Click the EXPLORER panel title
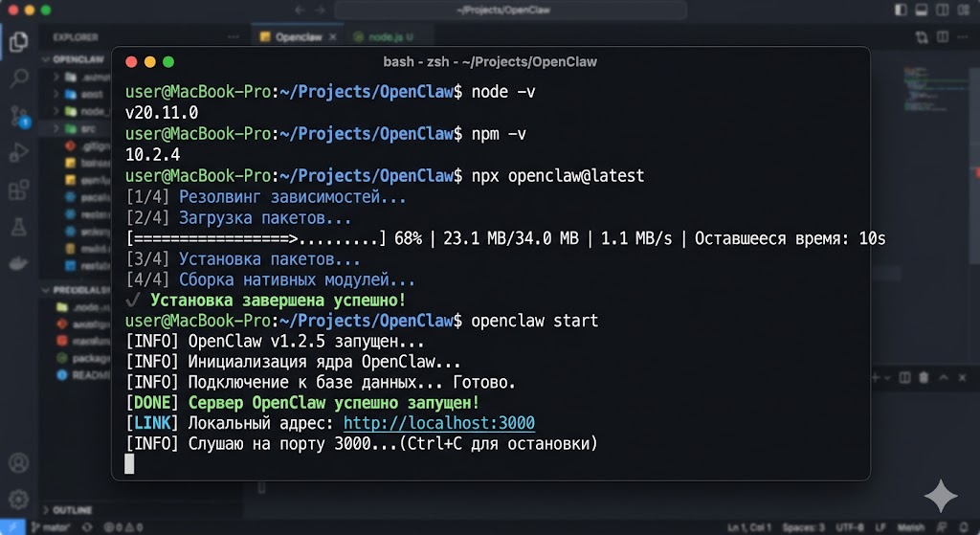This screenshot has height=535, width=980. pyautogui.click(x=76, y=37)
